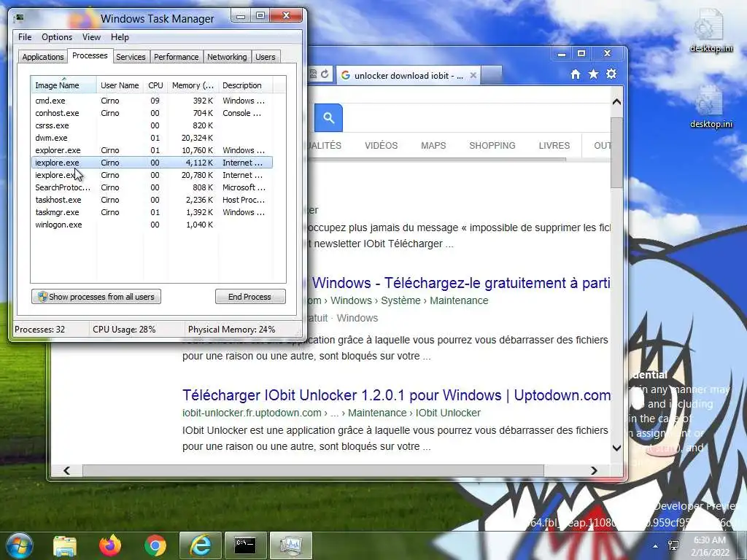Click the browser refresh icon
Viewport: 747px width, 560px height.
325,74
